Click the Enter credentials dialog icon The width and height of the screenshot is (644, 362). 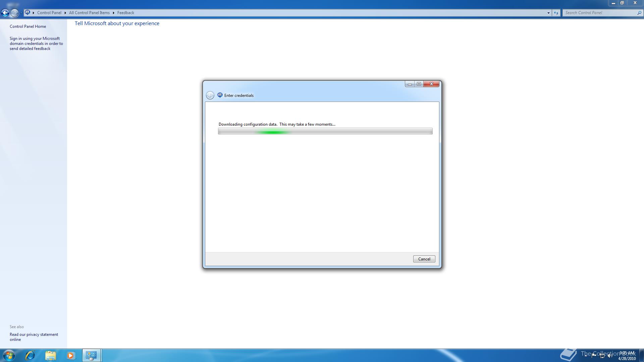[x=220, y=95]
